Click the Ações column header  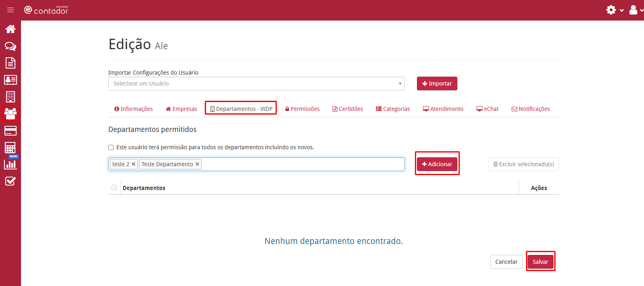pos(539,188)
